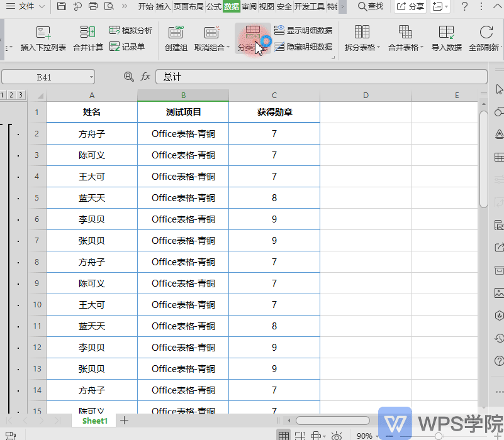Click 查找 search button
504x440 pixels.
click(371, 6)
